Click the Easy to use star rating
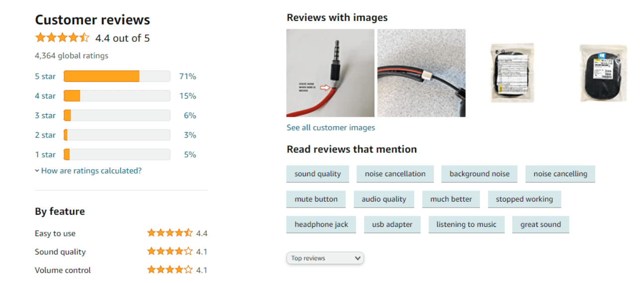644x283 pixels. click(x=170, y=233)
